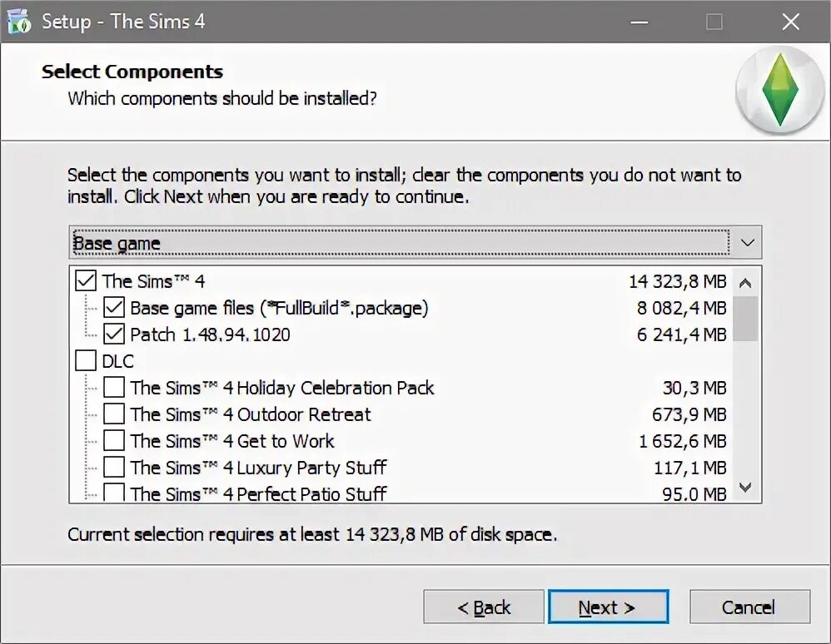Uncheck Patch 1.48.94.1020 checkbox
The image size is (831, 644).
pyautogui.click(x=114, y=334)
